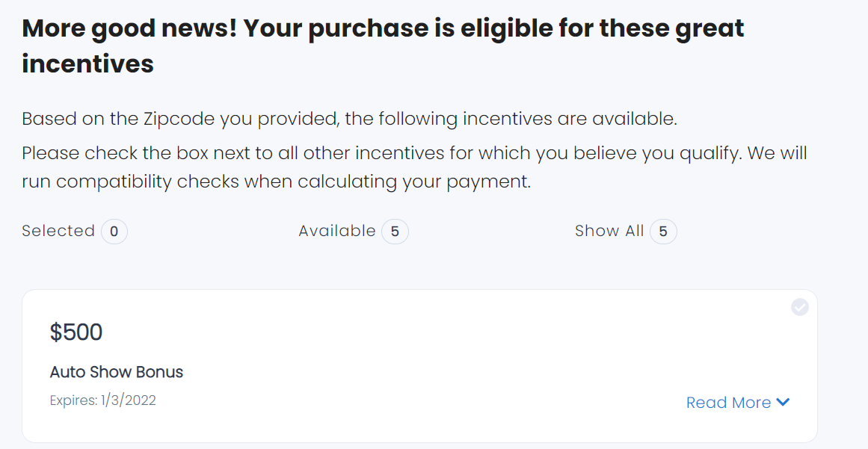Click the '5' count badge next to Available
868x449 pixels.
click(395, 231)
